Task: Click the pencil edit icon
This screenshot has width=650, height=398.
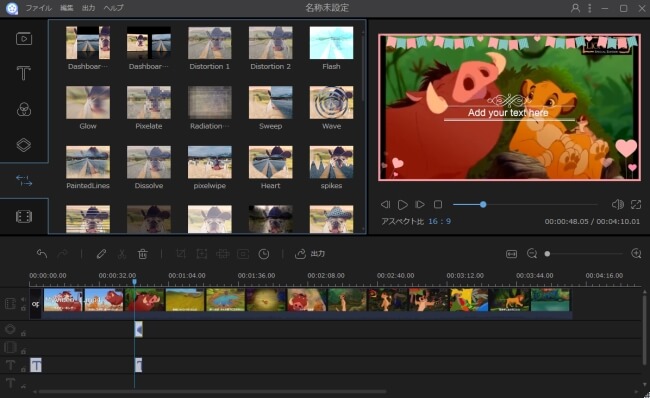Action: click(x=101, y=254)
